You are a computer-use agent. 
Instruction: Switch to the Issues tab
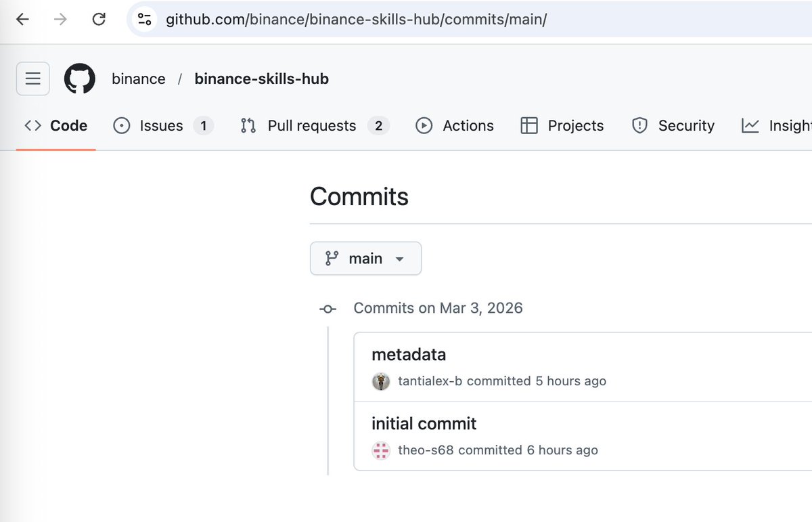point(164,125)
